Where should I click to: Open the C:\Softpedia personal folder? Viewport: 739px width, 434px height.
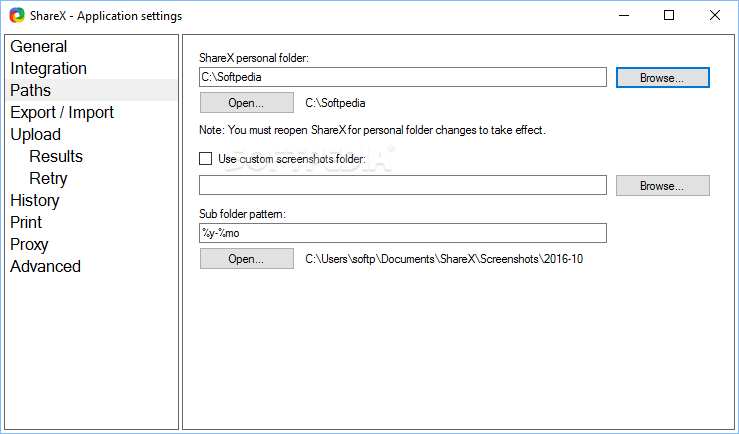247,103
